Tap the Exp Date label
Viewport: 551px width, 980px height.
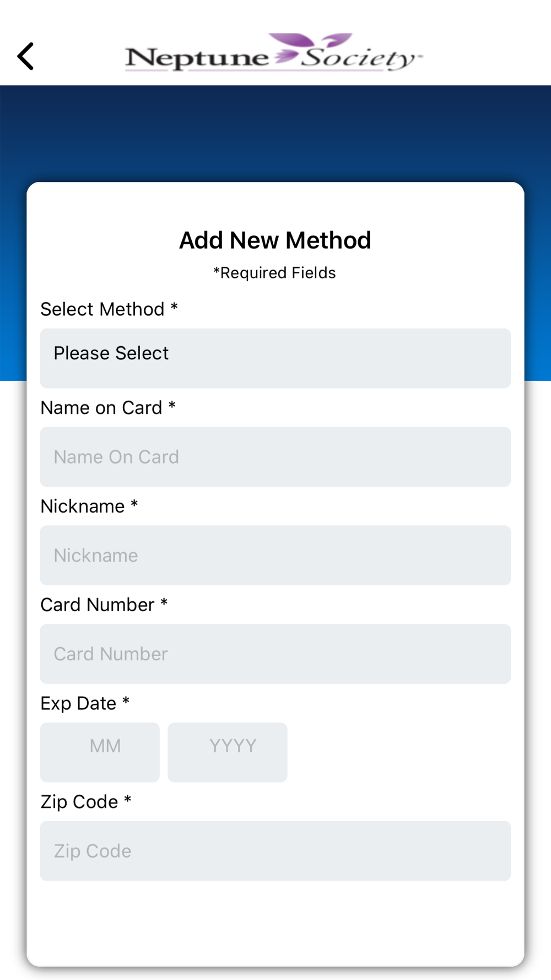click(85, 703)
